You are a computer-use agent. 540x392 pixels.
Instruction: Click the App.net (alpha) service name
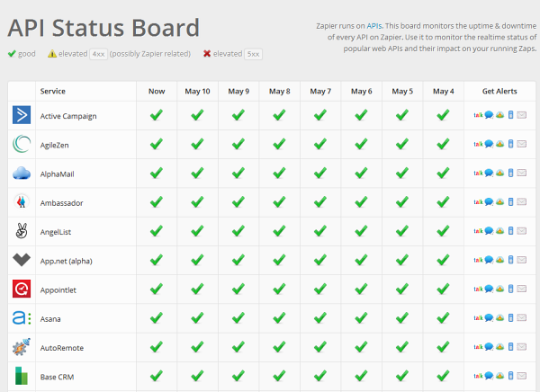[x=66, y=261]
